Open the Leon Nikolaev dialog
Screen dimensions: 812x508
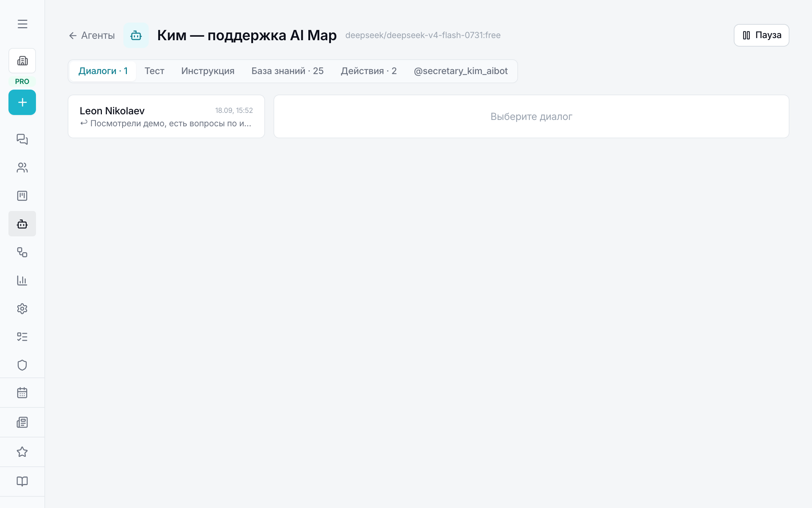166,116
